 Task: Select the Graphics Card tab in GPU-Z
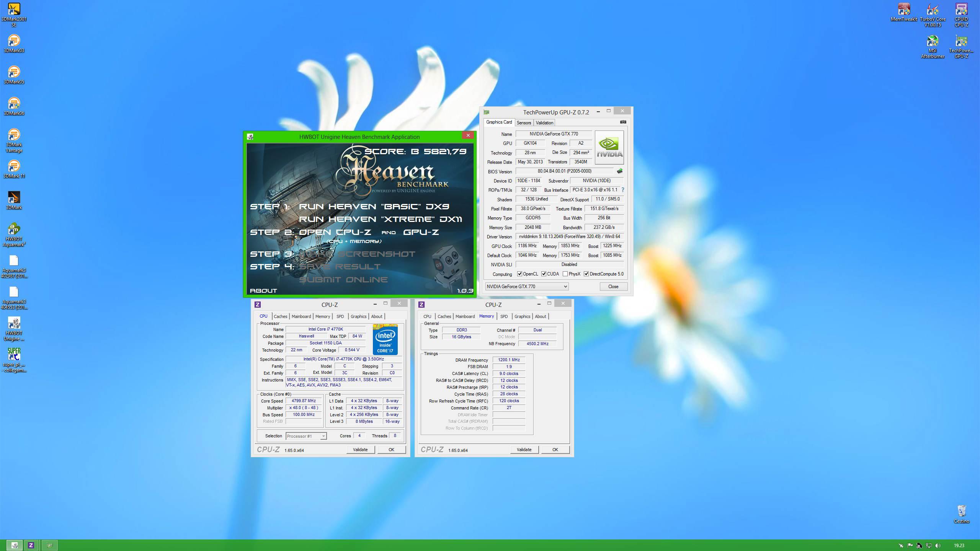pos(499,122)
